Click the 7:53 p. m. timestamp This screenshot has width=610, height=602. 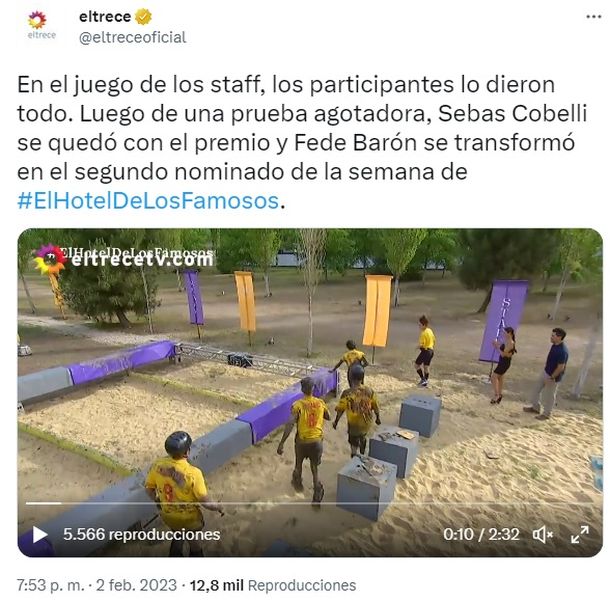pyautogui.click(x=51, y=585)
